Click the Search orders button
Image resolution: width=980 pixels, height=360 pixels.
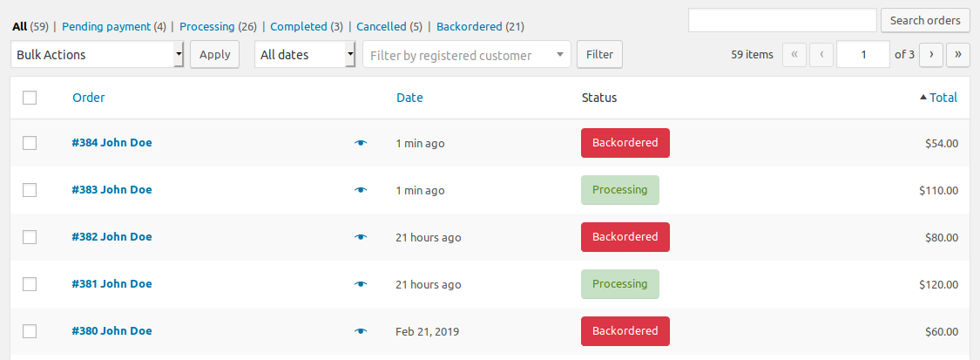click(925, 21)
